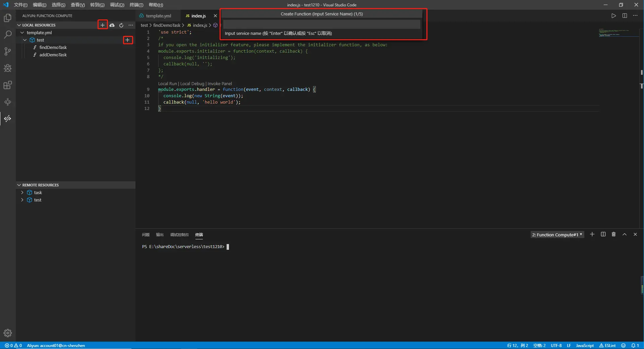
Task: Click the LF end-of-line status item
Action: coord(569,345)
